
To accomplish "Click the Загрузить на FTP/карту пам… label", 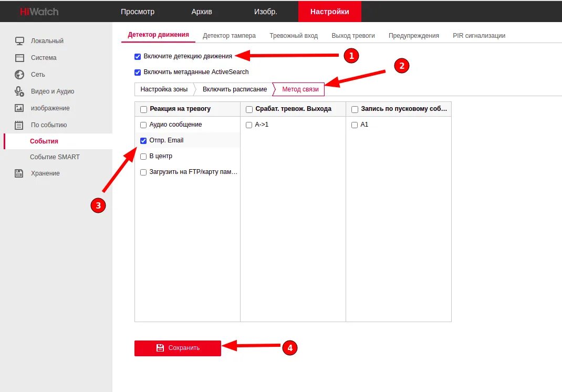I will [193, 172].
